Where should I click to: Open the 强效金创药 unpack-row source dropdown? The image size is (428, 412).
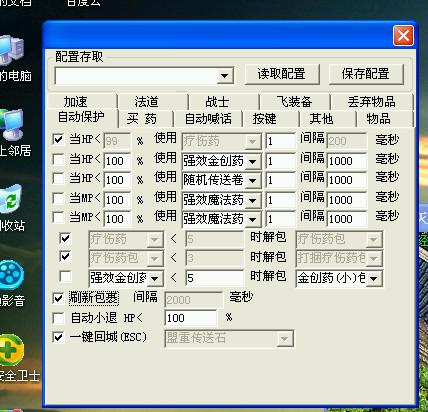coord(155,278)
